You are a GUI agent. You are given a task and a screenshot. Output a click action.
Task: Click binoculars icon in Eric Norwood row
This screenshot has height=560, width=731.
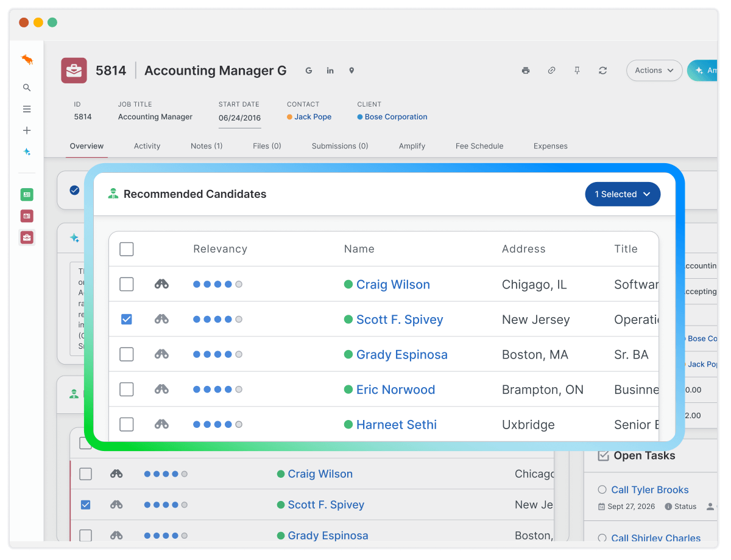[161, 389]
